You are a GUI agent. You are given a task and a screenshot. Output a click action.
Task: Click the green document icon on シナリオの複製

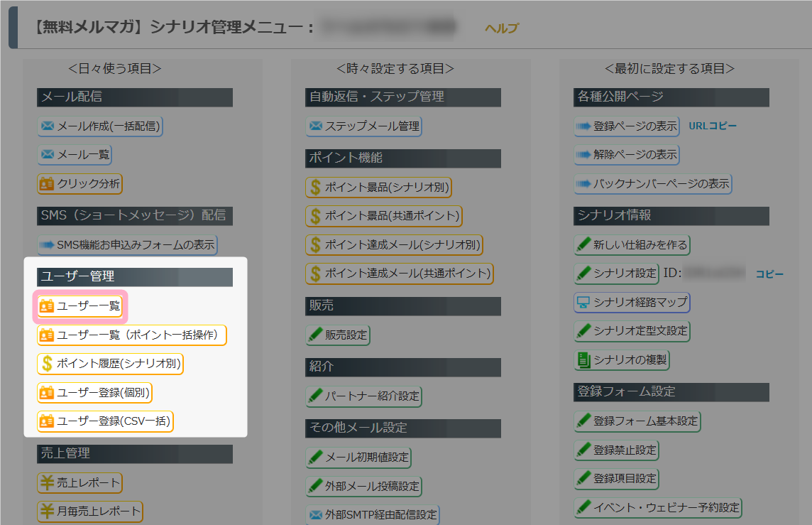[x=583, y=360]
